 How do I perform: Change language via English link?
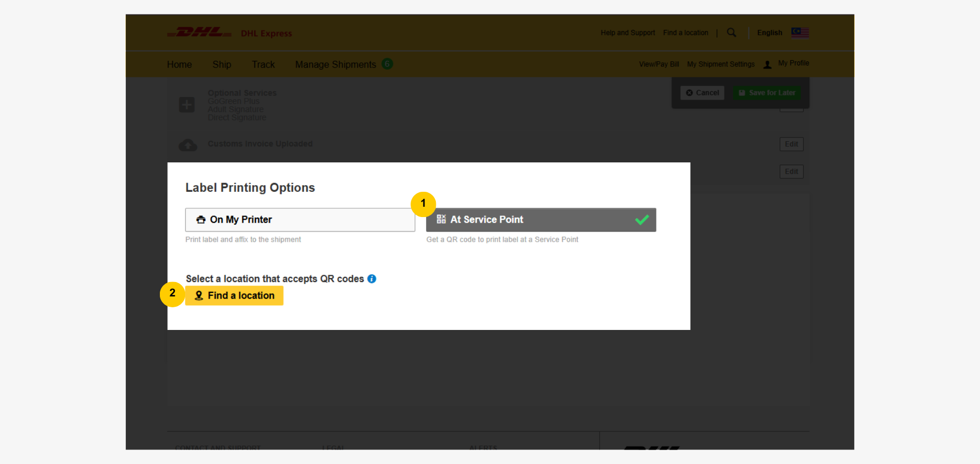tap(770, 32)
